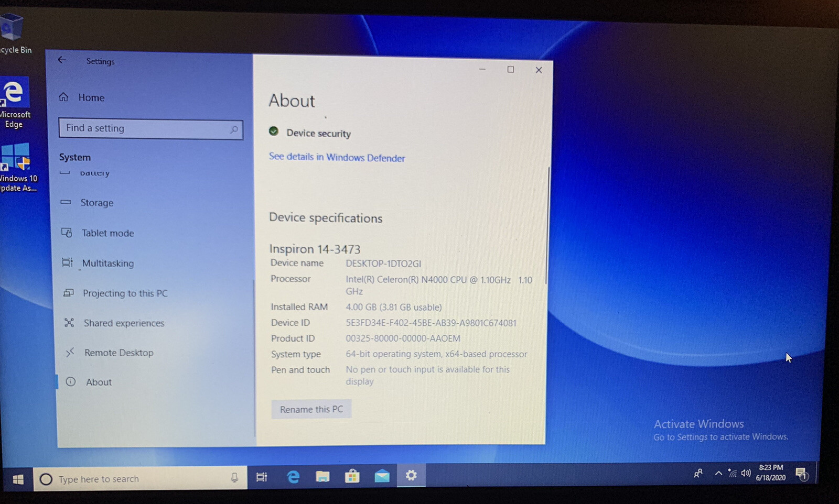Click the green Device security checkmark

(x=274, y=131)
